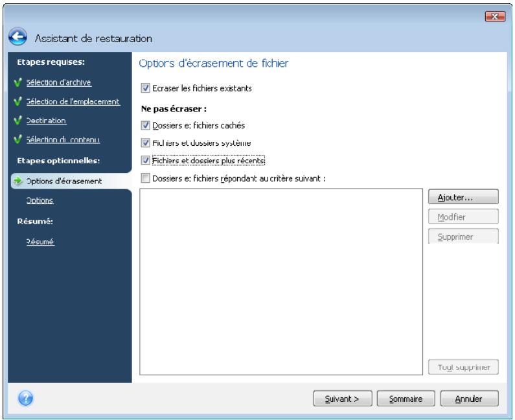
Task: Toggle Fichiers et dossiers plus récents checkbox
Action: (x=145, y=160)
